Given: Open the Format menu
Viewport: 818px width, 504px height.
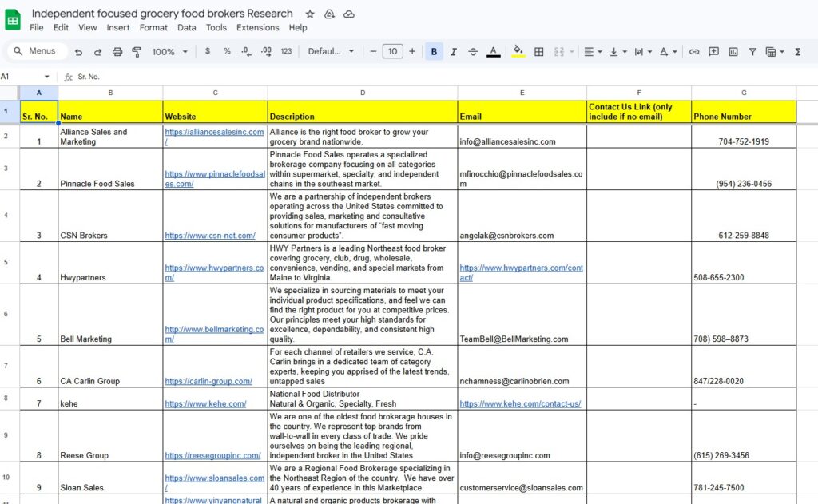Looking at the screenshot, I should click(153, 28).
